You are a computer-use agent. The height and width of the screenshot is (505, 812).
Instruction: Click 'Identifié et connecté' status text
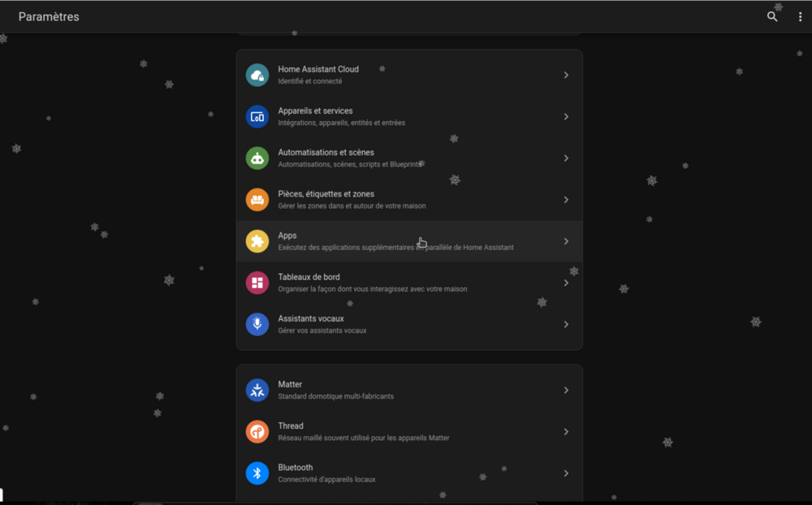coord(309,81)
